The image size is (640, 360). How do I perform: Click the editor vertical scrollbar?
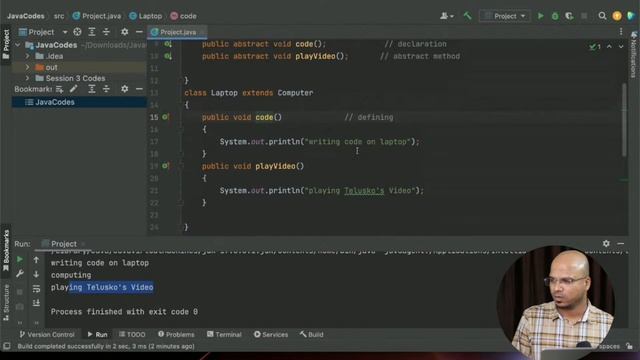(624, 120)
